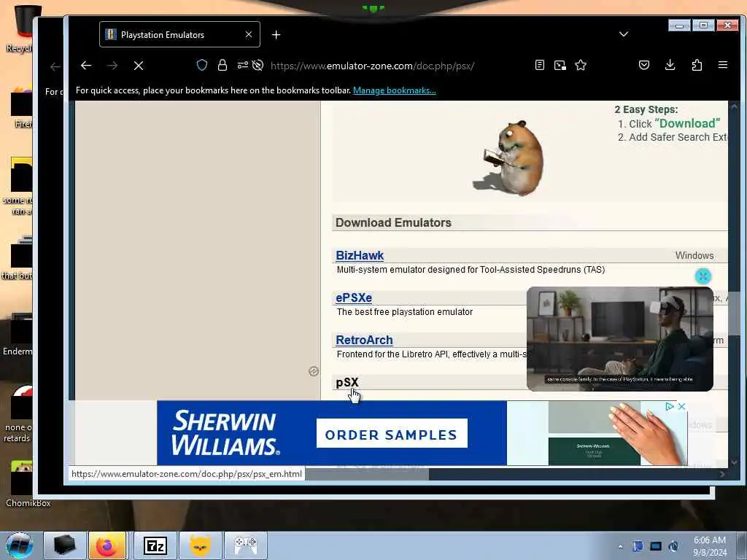Close the Playstation Emulators tab
This screenshot has height=560, width=747.
click(249, 34)
